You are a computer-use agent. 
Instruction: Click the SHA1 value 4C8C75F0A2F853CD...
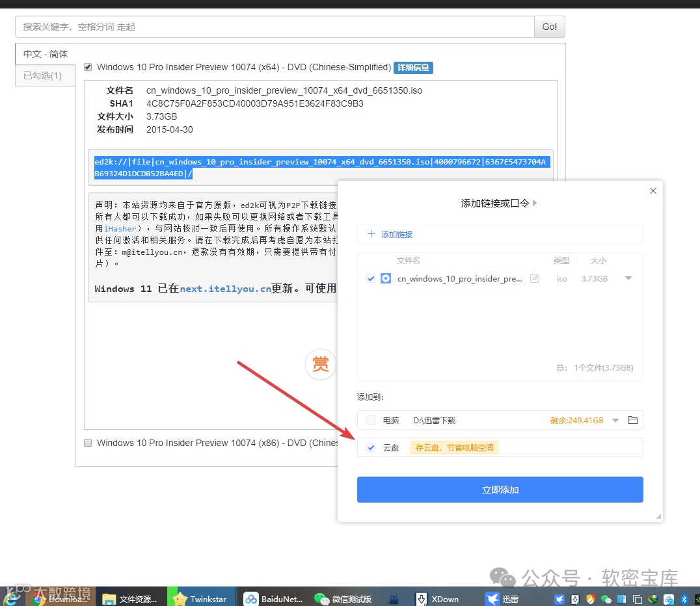[254, 103]
